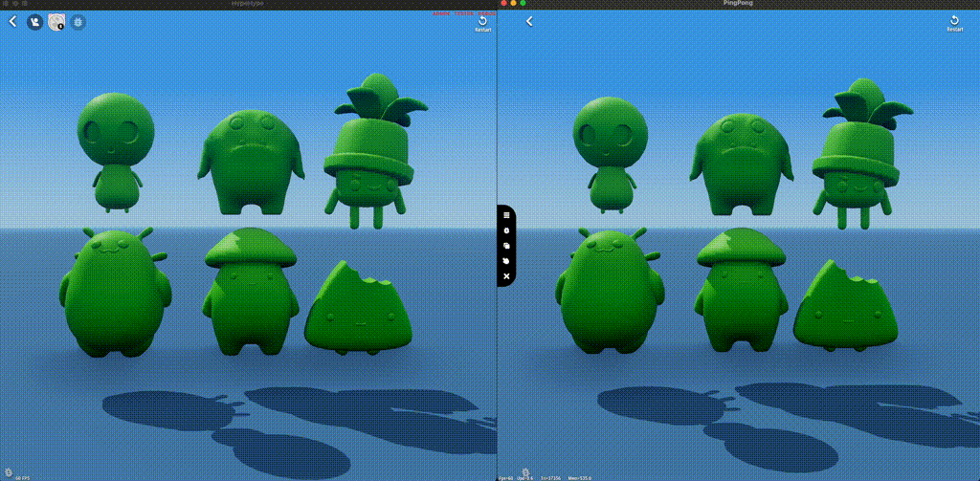
Task: Close the black side panel with X
Action: [506, 275]
